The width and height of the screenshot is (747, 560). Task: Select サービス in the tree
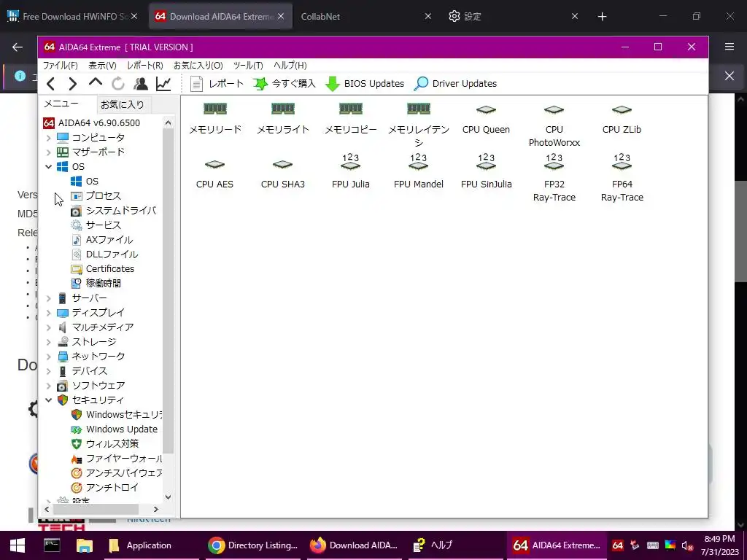pos(96,225)
